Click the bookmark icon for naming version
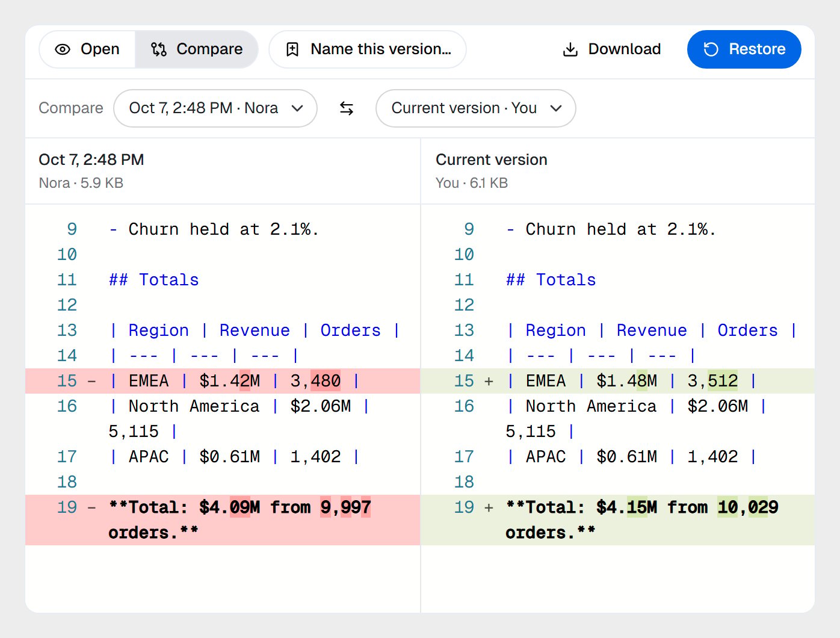The height and width of the screenshot is (638, 840). tap(292, 49)
